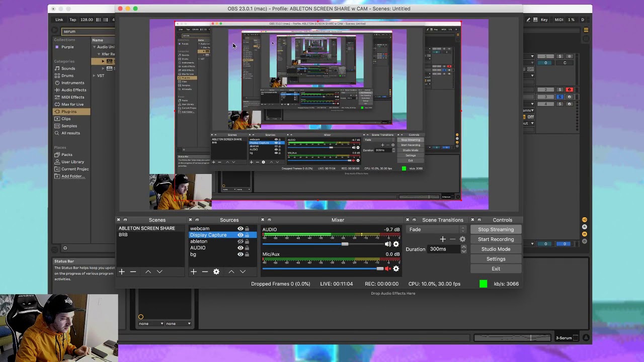Click the Start Recording button

496,239
